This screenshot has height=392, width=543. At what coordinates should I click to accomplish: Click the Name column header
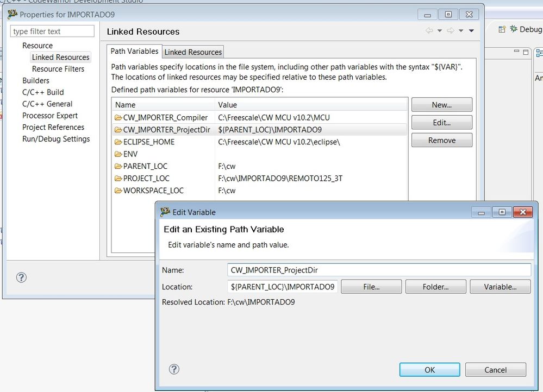tap(163, 105)
